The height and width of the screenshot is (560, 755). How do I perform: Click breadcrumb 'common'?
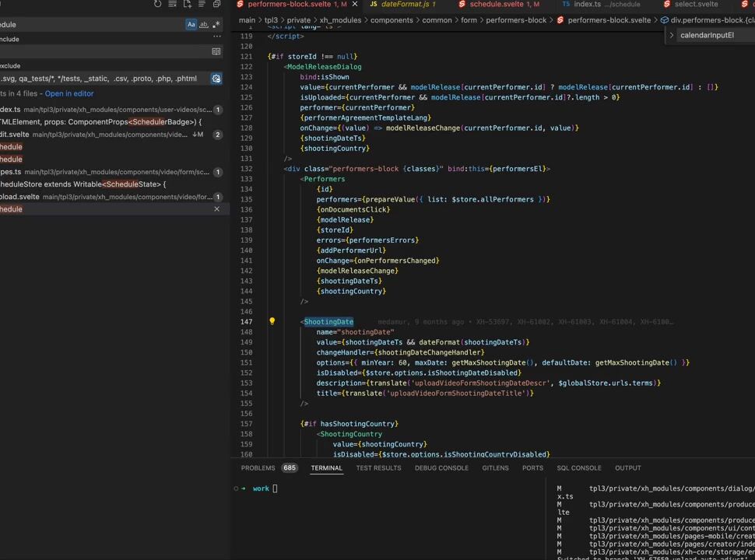coord(437,20)
